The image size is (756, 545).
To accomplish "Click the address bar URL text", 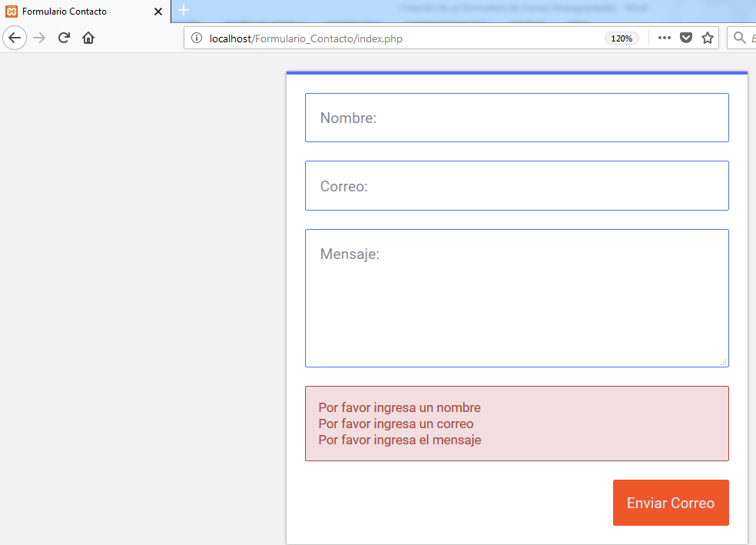I will click(307, 38).
